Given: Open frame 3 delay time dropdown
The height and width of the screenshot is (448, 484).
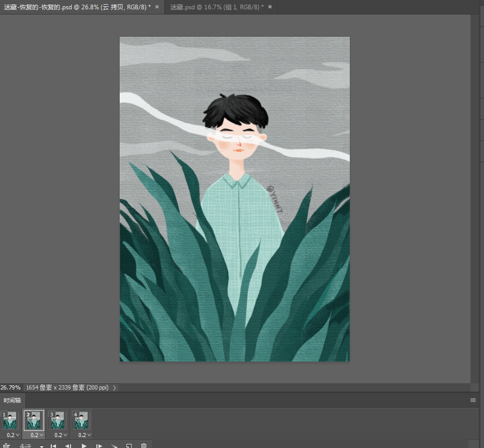Looking at the screenshot, I should 60,435.
